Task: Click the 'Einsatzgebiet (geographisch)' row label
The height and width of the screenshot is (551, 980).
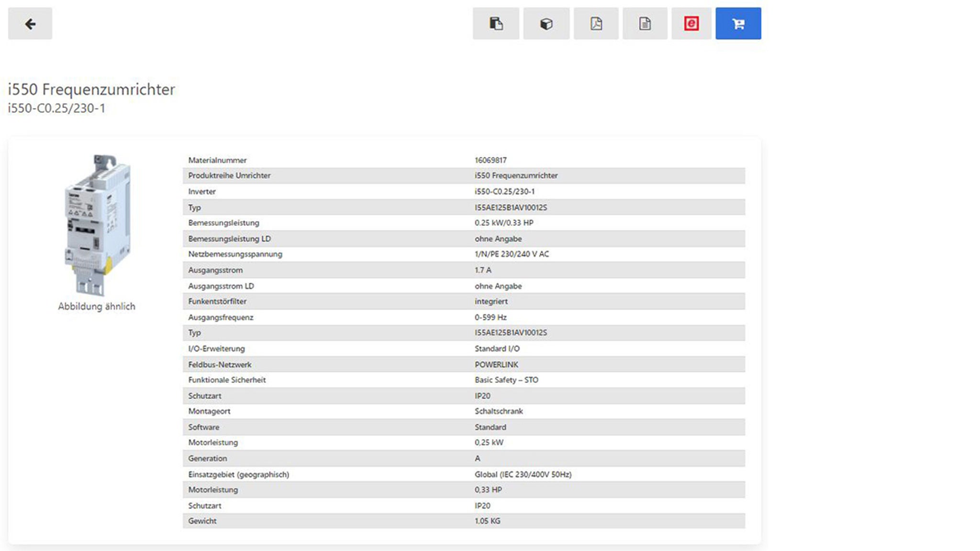Action: coord(238,474)
